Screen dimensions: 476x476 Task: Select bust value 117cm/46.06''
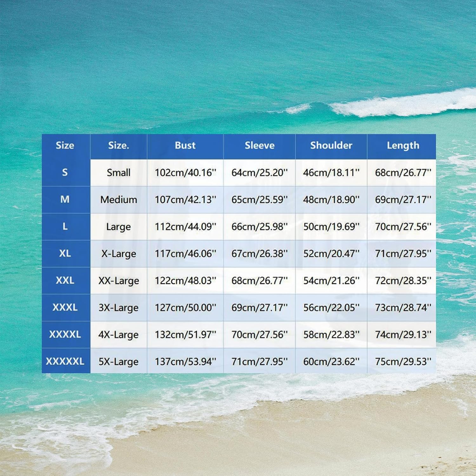[185, 254]
